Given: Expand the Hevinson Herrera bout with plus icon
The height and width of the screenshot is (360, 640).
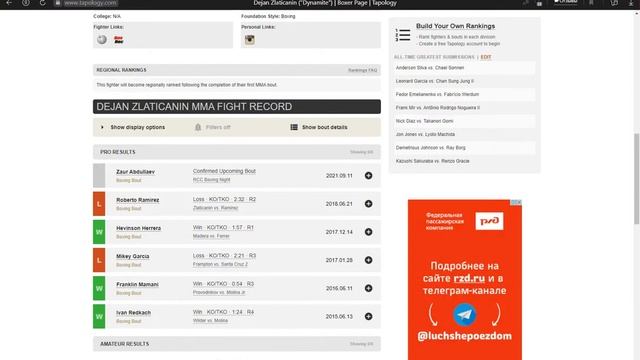Looking at the screenshot, I should (368, 232).
